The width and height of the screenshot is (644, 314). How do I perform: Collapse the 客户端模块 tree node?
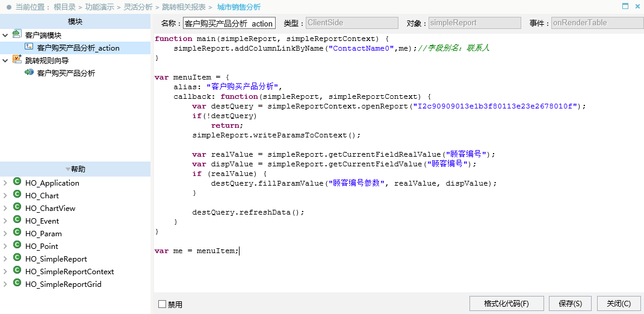coord(5,35)
